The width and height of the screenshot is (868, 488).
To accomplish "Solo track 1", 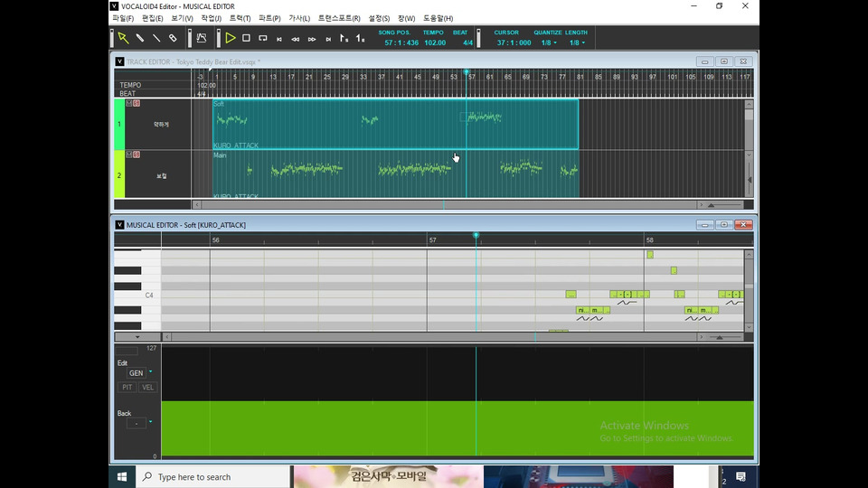I will coord(137,103).
